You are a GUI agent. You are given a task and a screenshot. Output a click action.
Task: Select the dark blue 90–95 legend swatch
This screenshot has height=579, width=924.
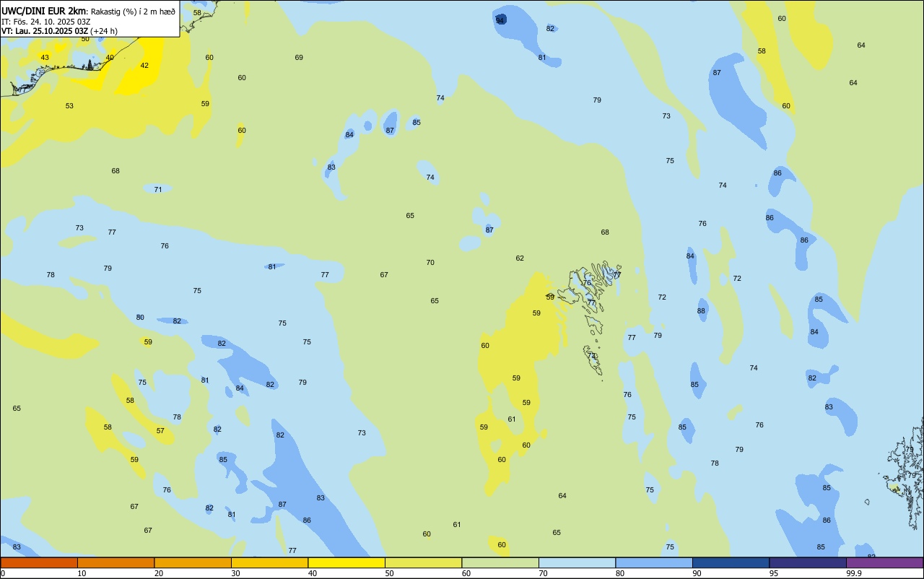731,562
